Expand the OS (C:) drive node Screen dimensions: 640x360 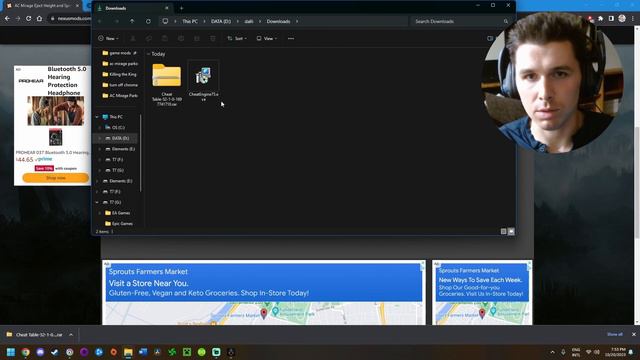[100, 127]
